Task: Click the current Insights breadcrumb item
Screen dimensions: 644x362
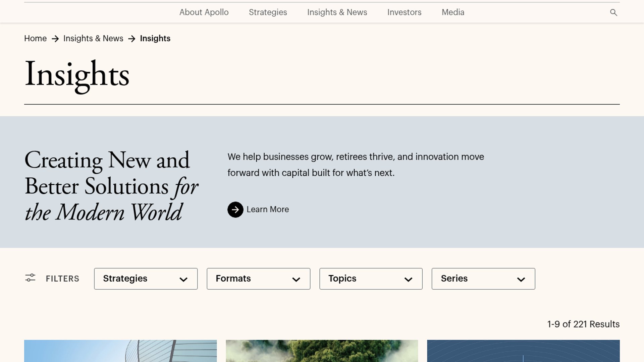Action: coord(155,39)
